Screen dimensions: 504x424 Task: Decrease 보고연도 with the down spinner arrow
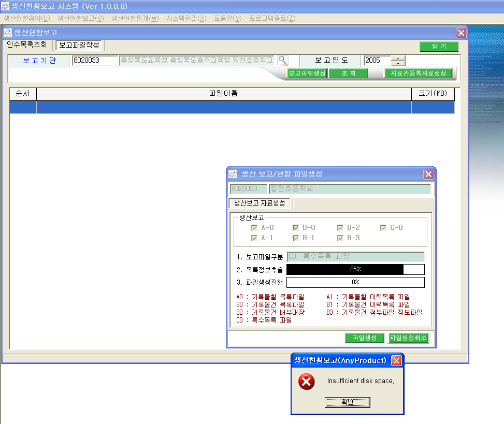pos(398,63)
